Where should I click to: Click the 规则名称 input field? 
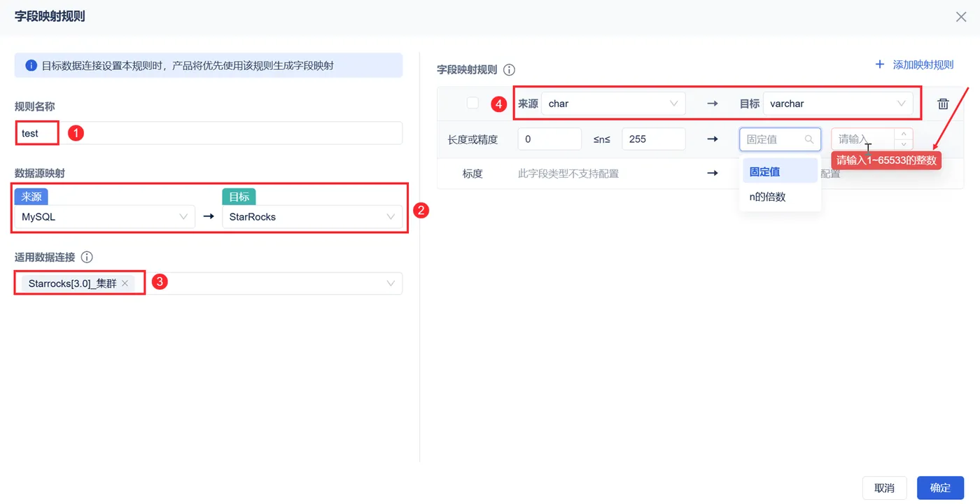[x=231, y=133]
